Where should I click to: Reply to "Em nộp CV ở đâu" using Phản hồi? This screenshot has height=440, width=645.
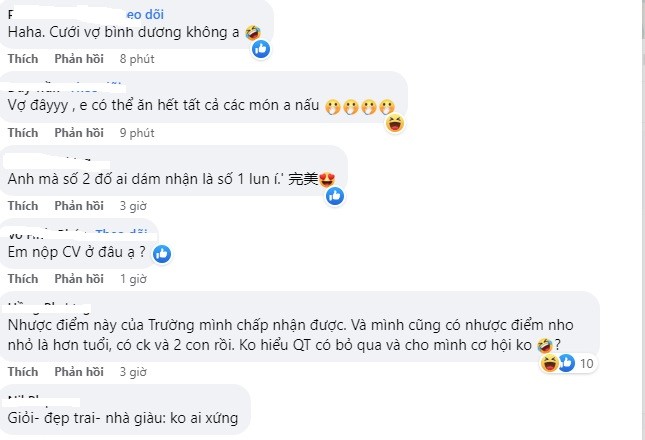coord(79,279)
